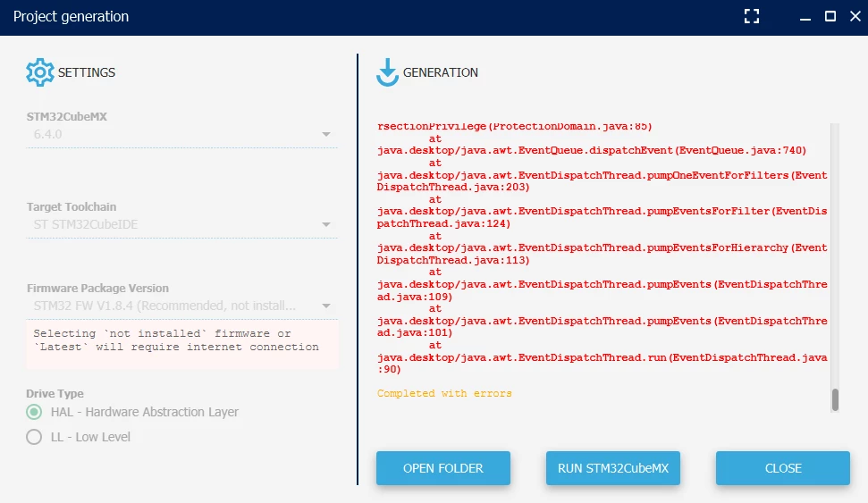Click the fullscreen icon in title bar
868x503 pixels.
(751, 17)
